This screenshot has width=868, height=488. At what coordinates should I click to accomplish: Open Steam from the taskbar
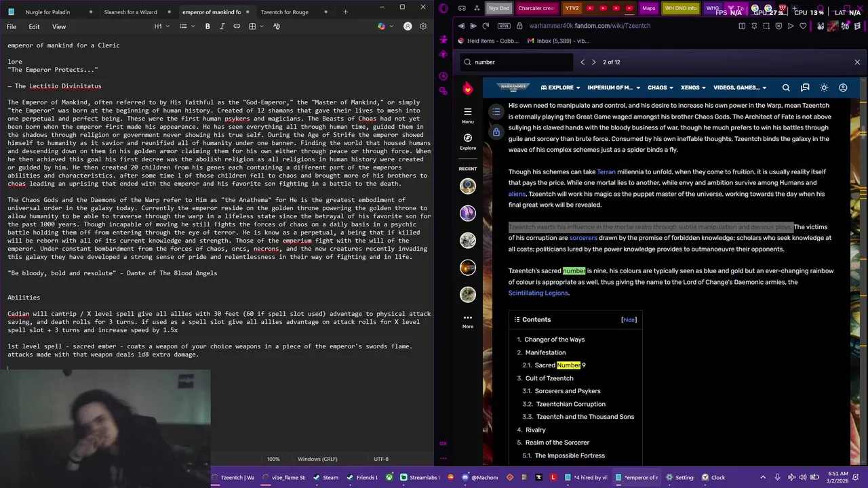pyautogui.click(x=325, y=477)
